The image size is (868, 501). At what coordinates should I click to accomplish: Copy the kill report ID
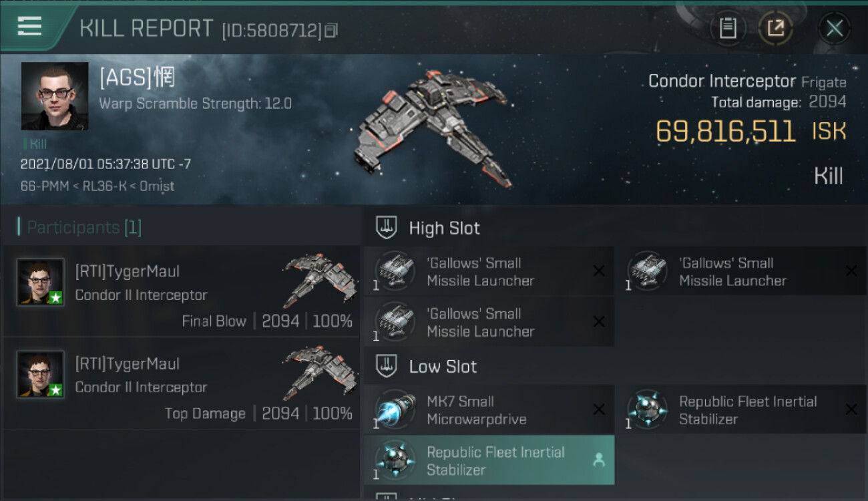pyautogui.click(x=331, y=30)
